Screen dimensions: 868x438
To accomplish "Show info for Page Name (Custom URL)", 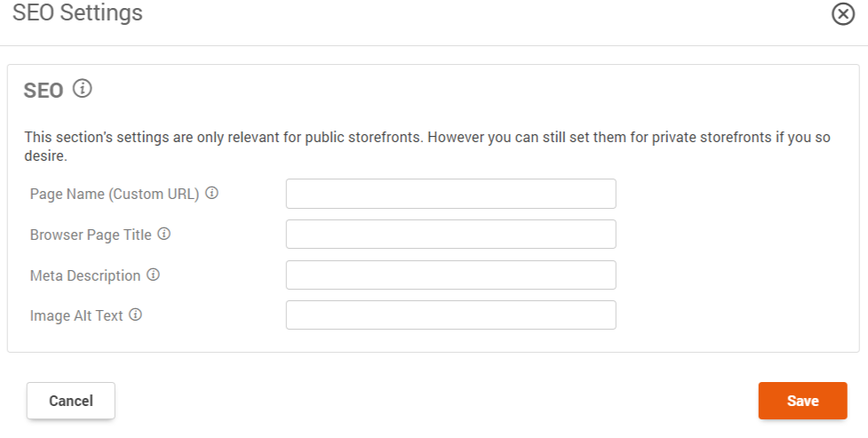I will pos(212,194).
